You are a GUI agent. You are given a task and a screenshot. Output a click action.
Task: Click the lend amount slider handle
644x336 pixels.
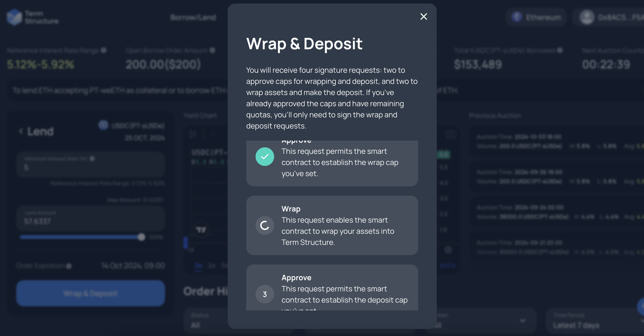141,237
